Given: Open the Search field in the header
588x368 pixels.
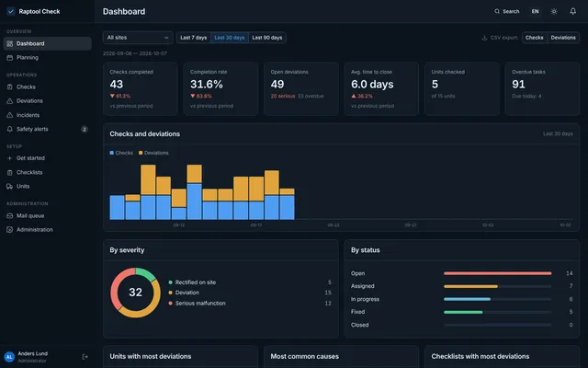Looking at the screenshot, I should tap(507, 11).
